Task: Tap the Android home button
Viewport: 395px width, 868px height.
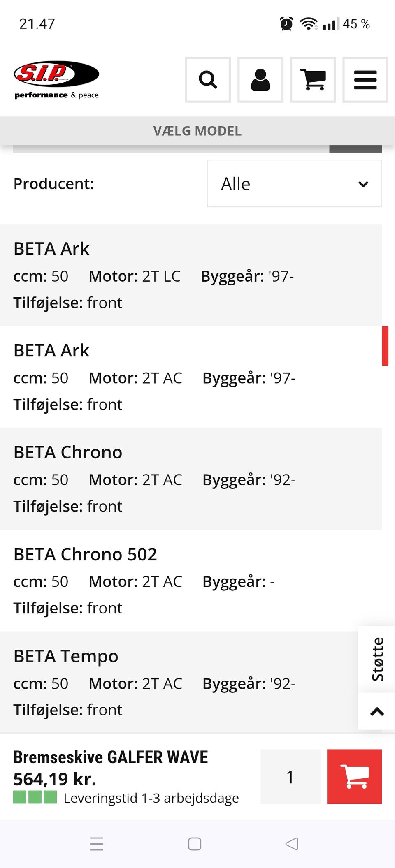Action: coord(195,844)
